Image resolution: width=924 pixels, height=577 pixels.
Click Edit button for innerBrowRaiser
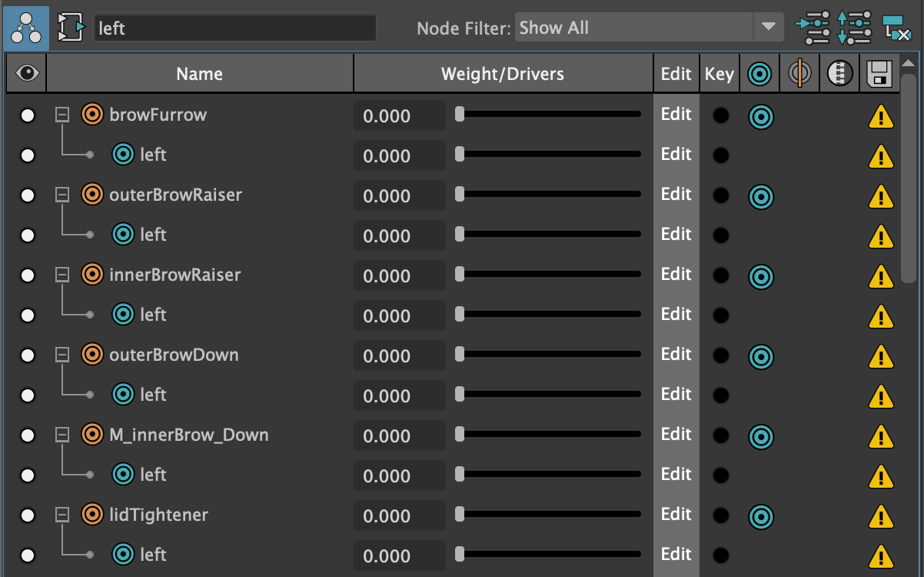(676, 275)
